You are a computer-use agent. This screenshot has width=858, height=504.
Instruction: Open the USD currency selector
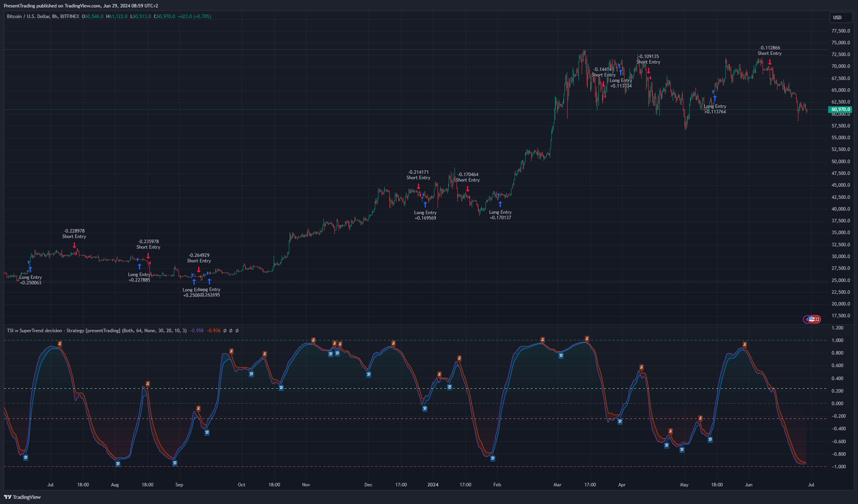point(841,17)
